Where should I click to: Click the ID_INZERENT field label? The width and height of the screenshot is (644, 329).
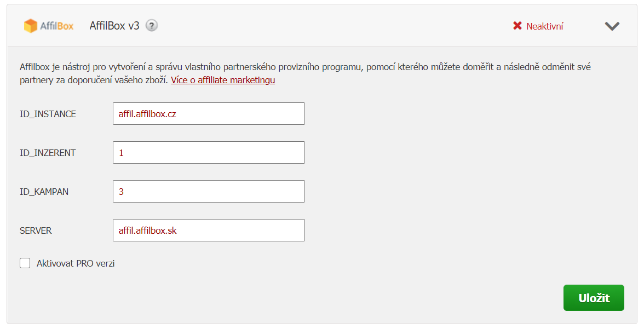[48, 153]
